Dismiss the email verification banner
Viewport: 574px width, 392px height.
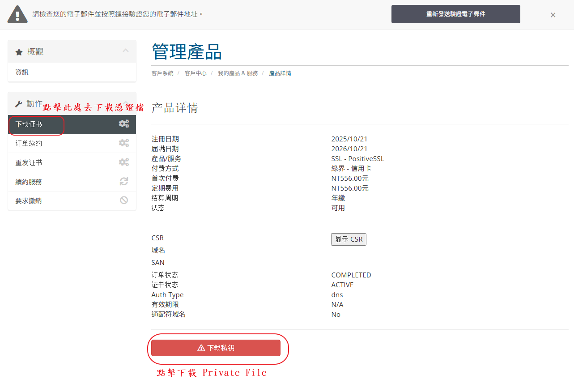(553, 15)
